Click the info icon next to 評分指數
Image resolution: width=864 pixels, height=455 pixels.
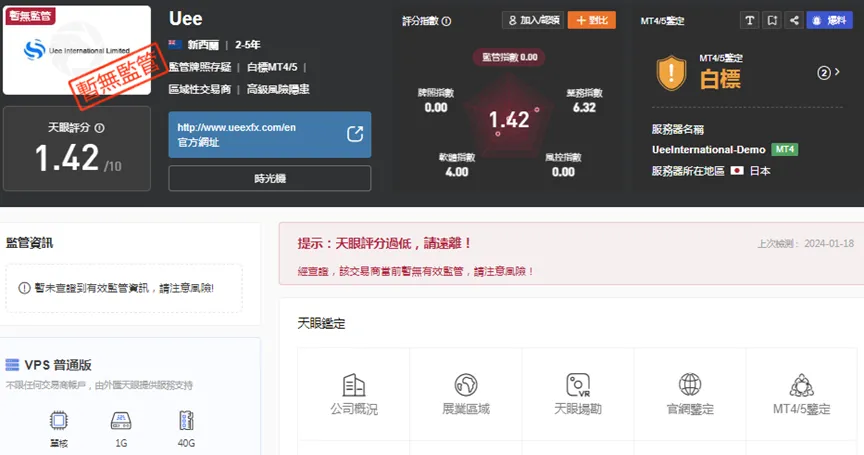pyautogui.click(x=446, y=21)
